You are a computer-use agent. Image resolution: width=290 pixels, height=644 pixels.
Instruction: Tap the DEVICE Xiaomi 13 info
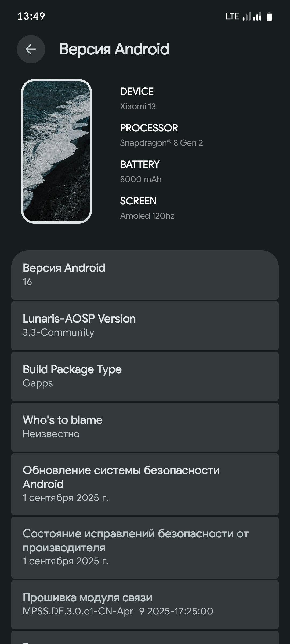coord(138,99)
